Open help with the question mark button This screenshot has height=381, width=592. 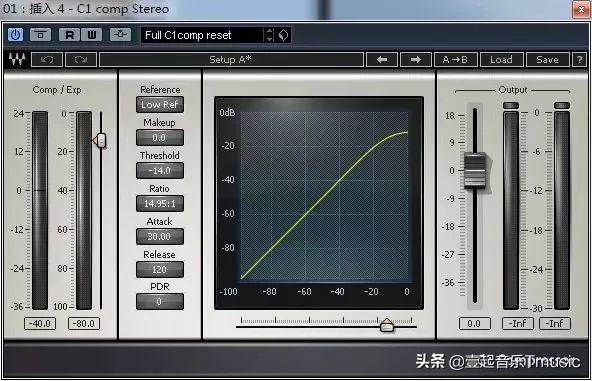(x=580, y=60)
